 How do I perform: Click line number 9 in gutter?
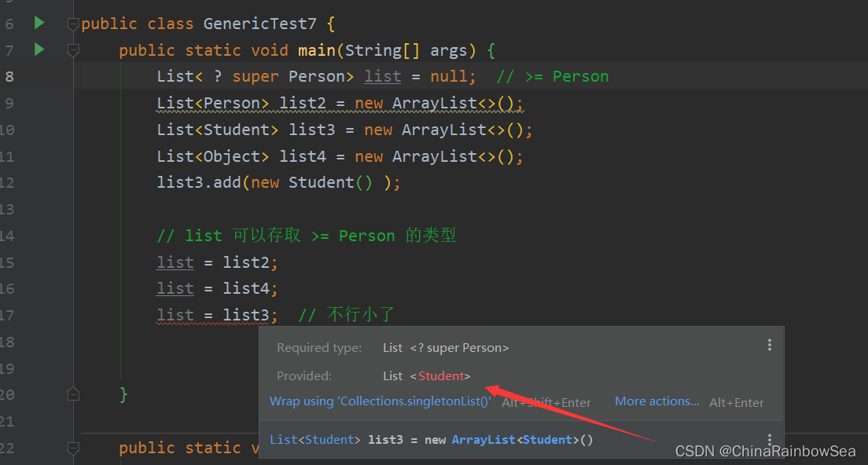pos(9,103)
